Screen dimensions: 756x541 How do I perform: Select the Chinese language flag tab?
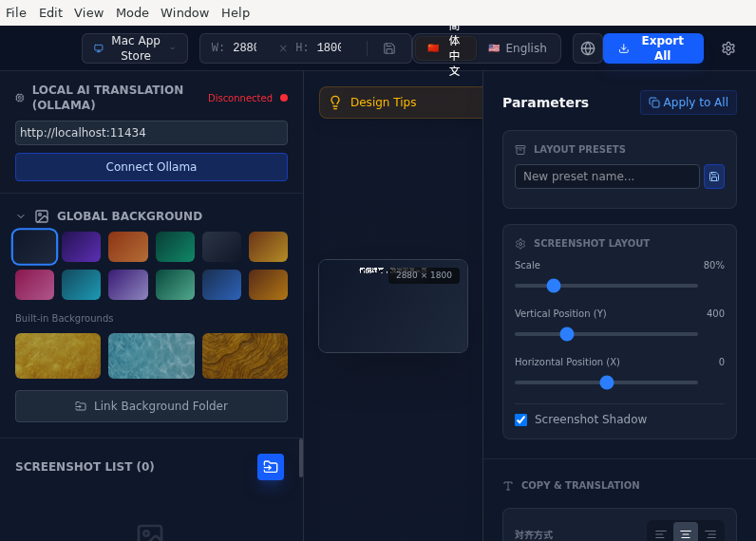click(x=444, y=48)
